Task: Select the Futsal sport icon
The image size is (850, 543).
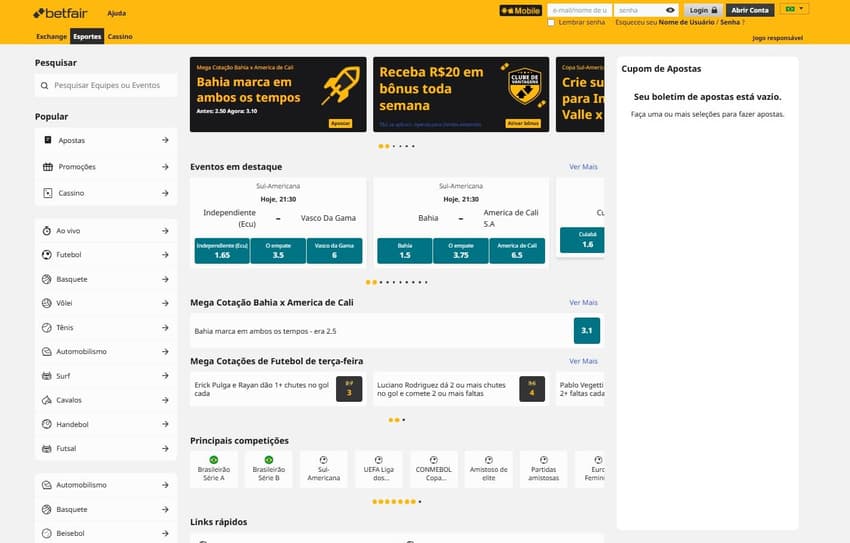Action: [x=47, y=449]
